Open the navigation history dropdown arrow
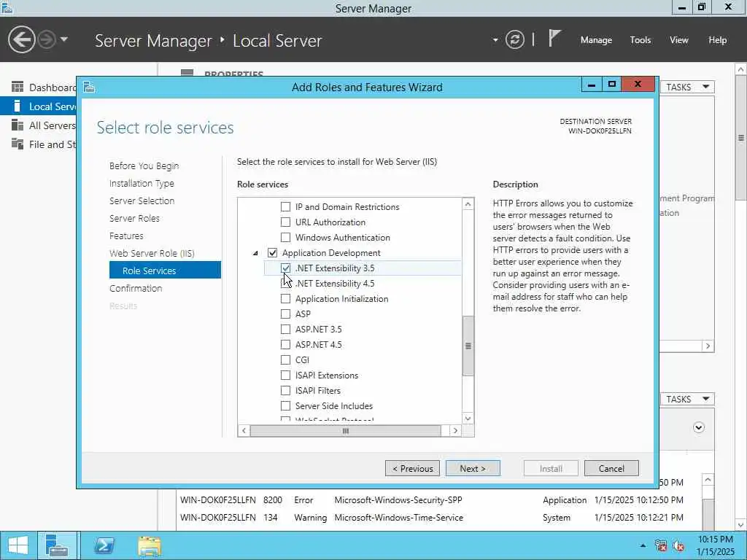Screen dimensions: 747x560 pyautogui.click(x=64, y=39)
